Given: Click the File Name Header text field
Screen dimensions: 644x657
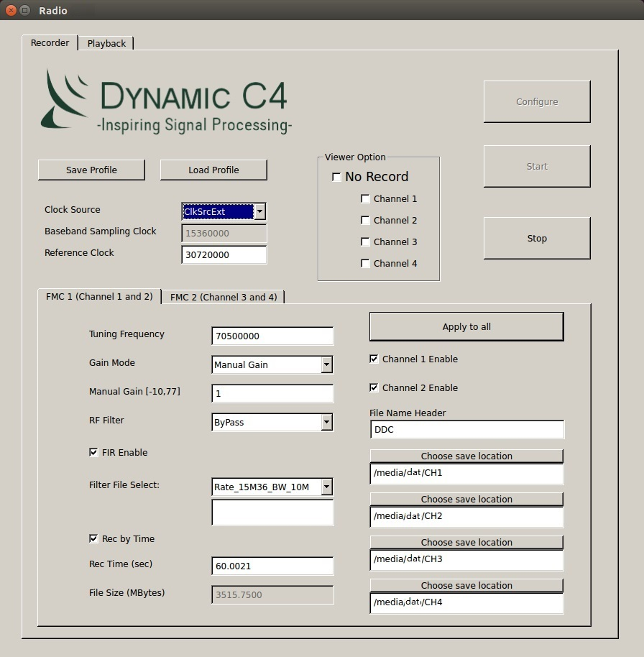Looking at the screenshot, I should (x=466, y=430).
